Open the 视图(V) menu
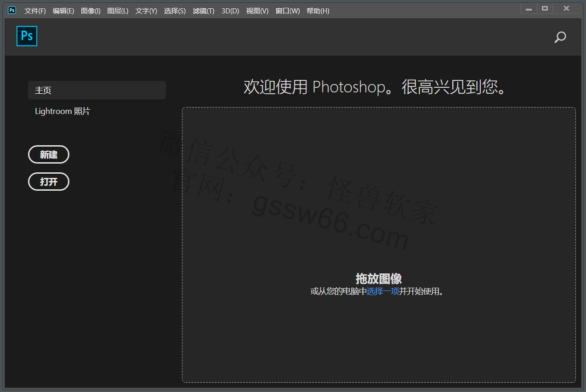The image size is (586, 392). tap(257, 11)
